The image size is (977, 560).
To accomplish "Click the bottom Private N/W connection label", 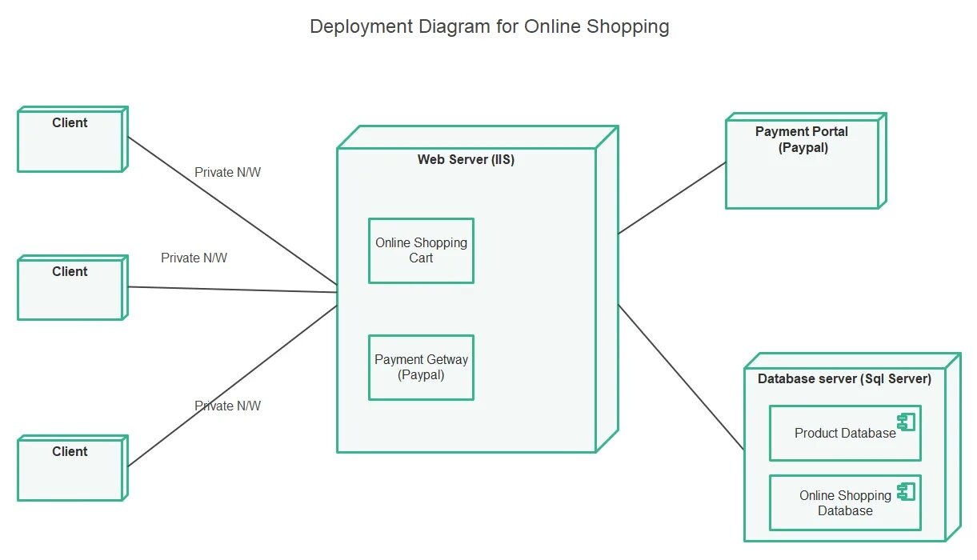I will [x=228, y=406].
